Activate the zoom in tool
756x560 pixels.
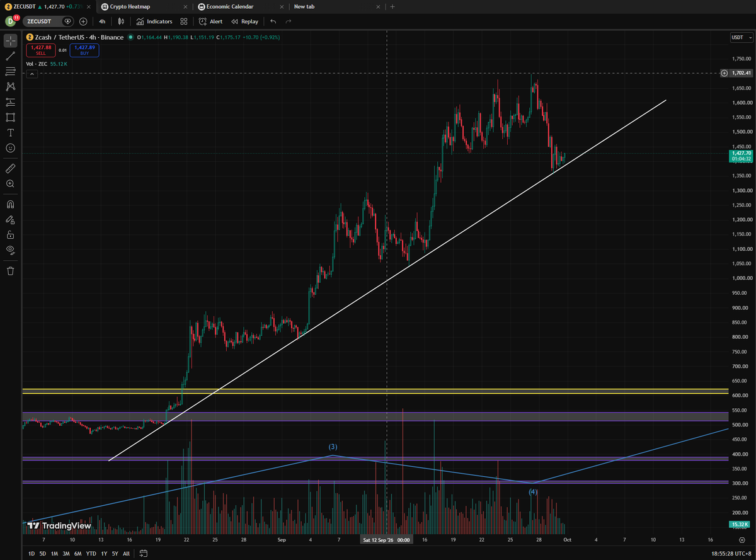10,183
